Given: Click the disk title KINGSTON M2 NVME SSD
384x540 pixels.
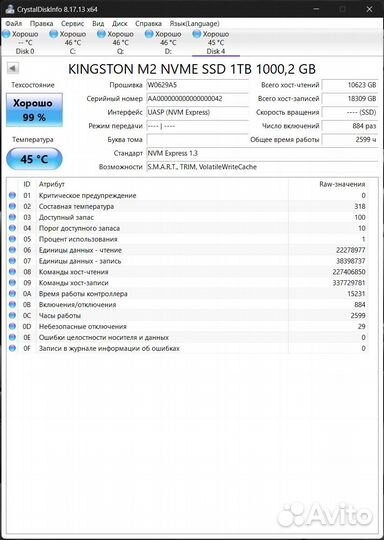Looking at the screenshot, I should pyautogui.click(x=192, y=69).
